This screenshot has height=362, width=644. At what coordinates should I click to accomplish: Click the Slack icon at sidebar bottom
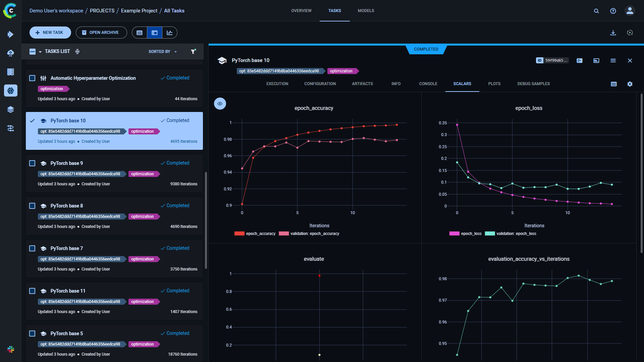[10, 349]
